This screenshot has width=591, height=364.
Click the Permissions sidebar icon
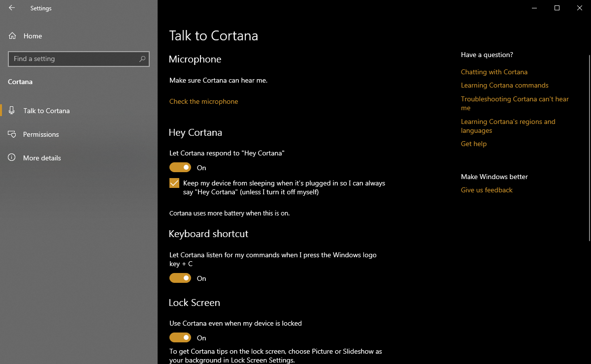point(12,134)
